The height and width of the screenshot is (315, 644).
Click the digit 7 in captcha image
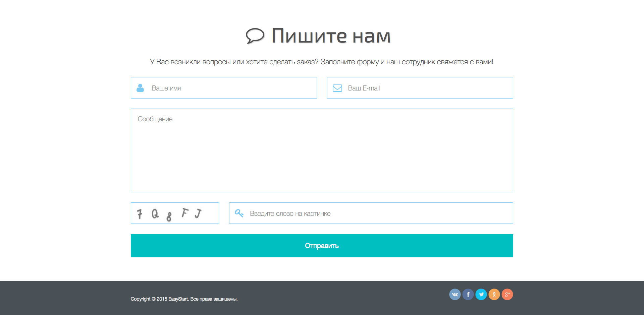[x=140, y=214]
